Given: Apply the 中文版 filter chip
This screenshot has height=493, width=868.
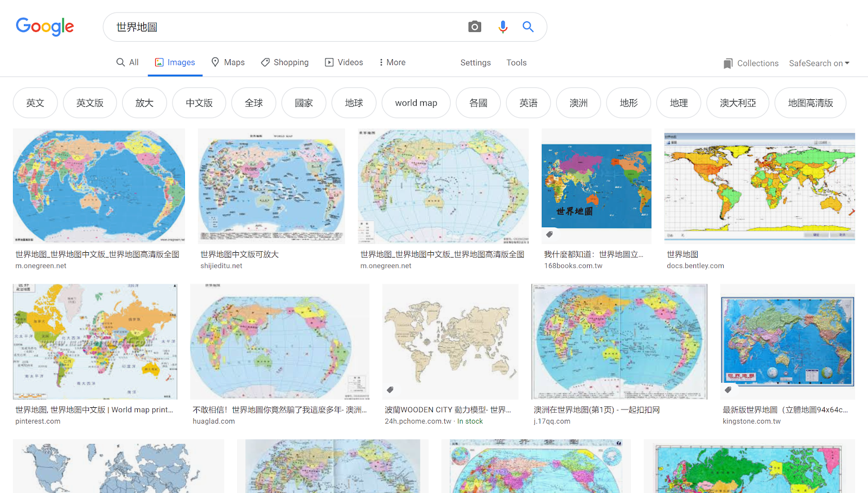Looking at the screenshot, I should point(199,103).
